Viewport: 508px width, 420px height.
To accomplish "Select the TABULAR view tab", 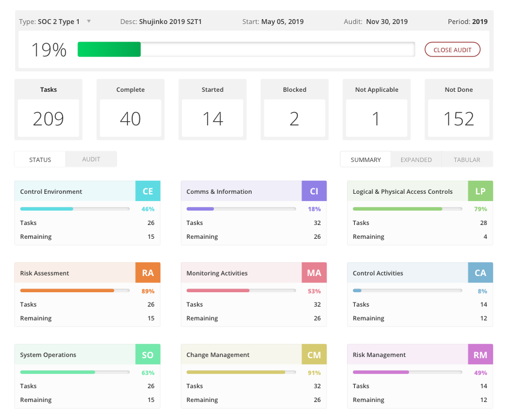I will 467,160.
